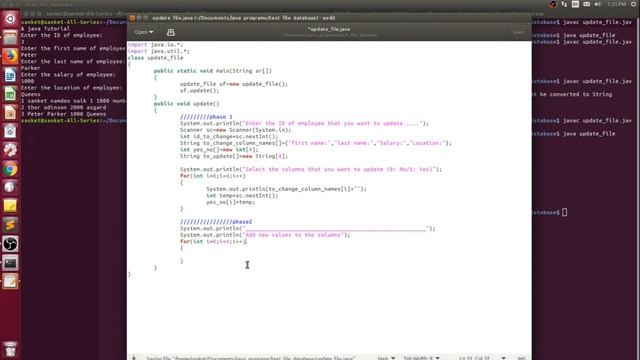This screenshot has height=360, width=640.
Task: Click the mail indicator in top panel
Action: pyautogui.click(x=587, y=4)
